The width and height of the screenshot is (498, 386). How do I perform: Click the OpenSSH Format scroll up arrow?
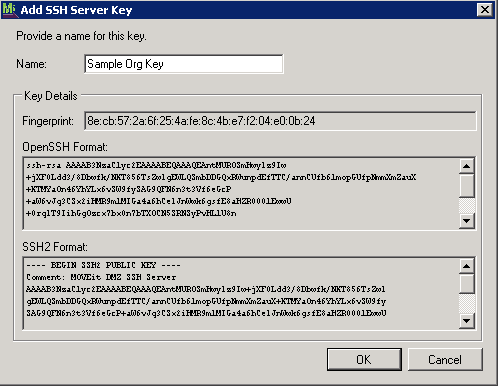(x=467, y=166)
